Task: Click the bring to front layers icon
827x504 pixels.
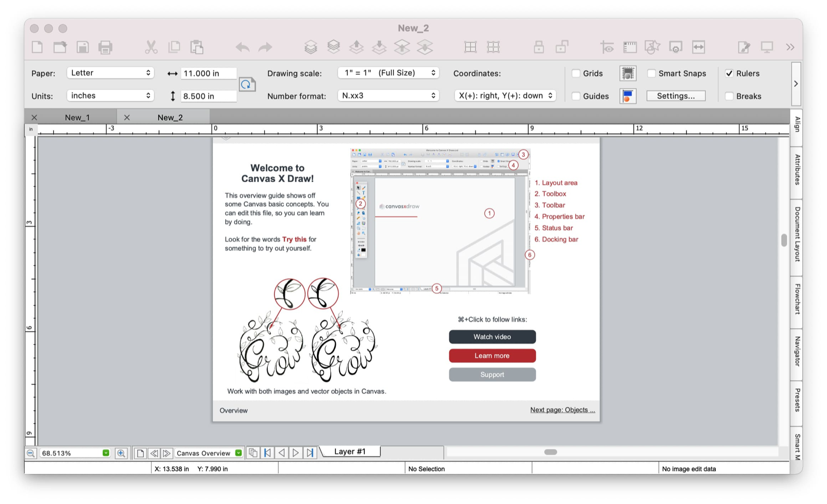Action: click(x=311, y=48)
